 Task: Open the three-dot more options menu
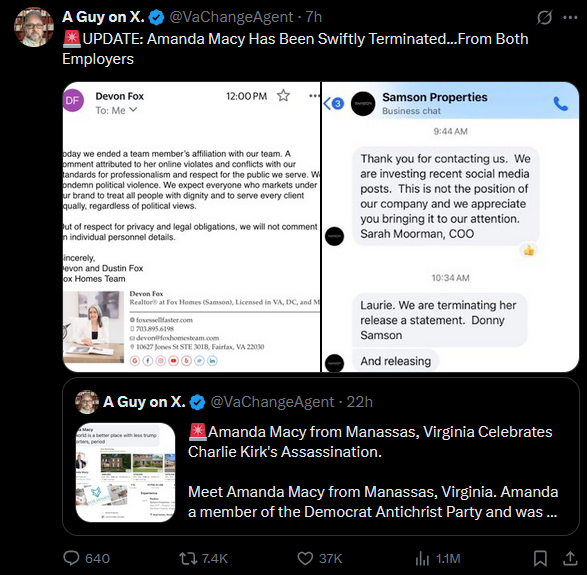570,17
